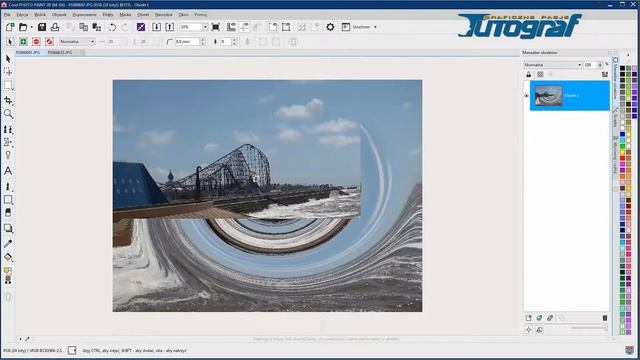Enable Normal mask mode button
Screen dimensions: 640x360
point(10,42)
